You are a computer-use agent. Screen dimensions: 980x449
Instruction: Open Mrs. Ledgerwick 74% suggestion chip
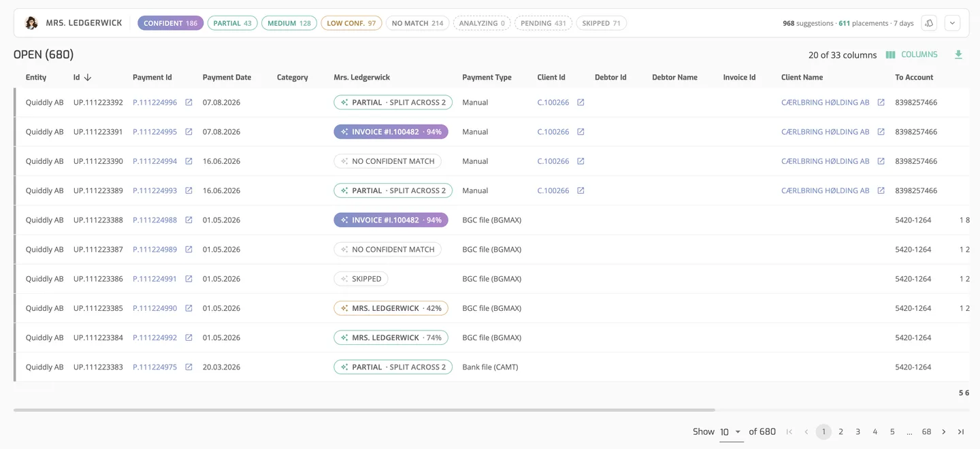pyautogui.click(x=391, y=337)
